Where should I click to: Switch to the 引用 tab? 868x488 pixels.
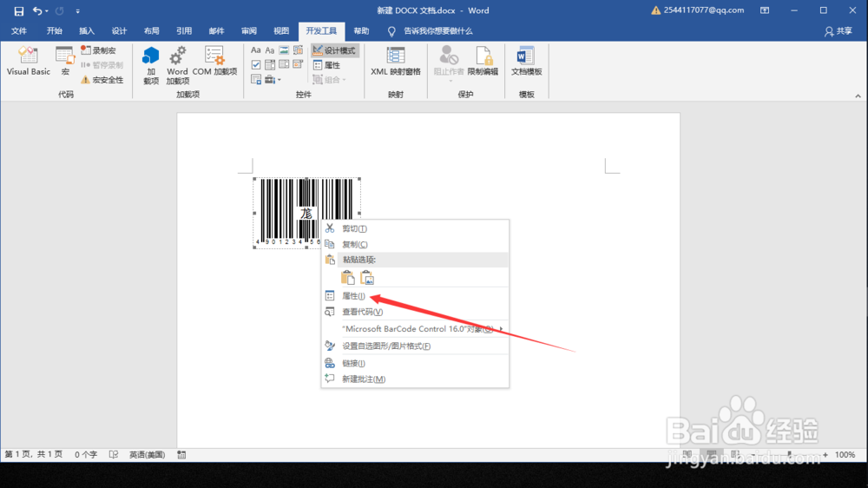point(184,31)
